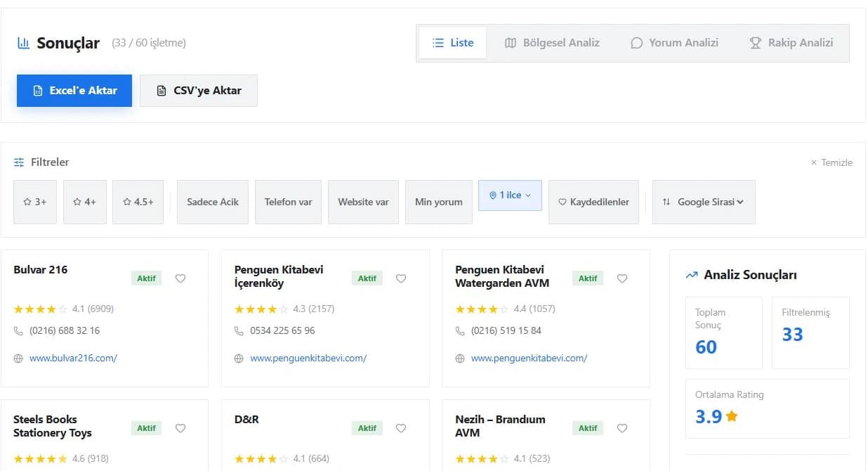Click Ortalama Rating value 3.9
Viewport: 868px width, 471px height.
pos(709,417)
